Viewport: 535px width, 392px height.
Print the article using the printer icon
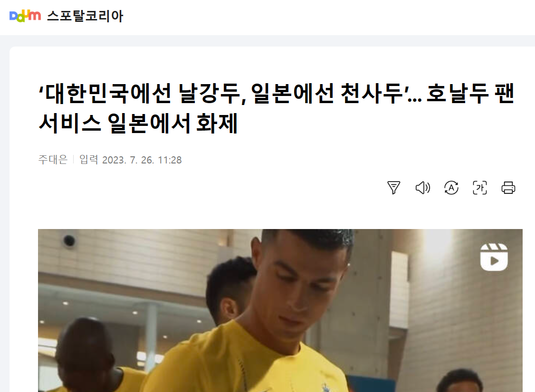point(508,188)
